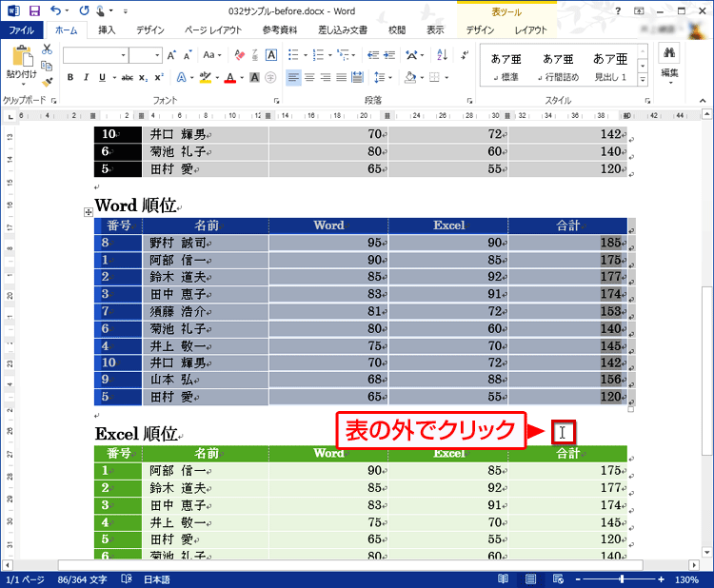714x588 pixels.
Task: Cut selection with the scissors icon
Action: pyautogui.click(x=47, y=49)
